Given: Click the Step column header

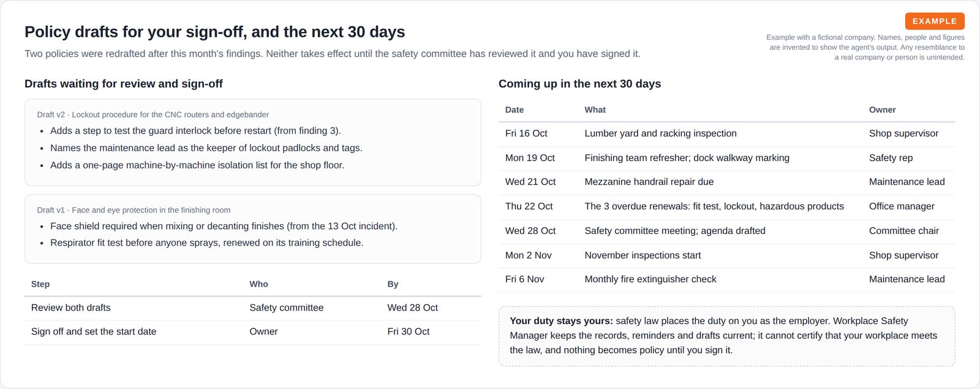Looking at the screenshot, I should [x=40, y=284].
